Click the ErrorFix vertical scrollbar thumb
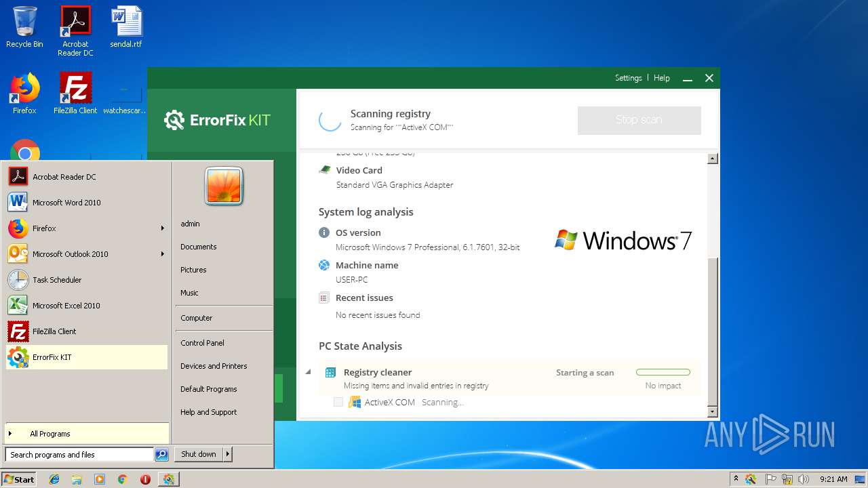Image resolution: width=868 pixels, height=488 pixels. tap(712, 331)
